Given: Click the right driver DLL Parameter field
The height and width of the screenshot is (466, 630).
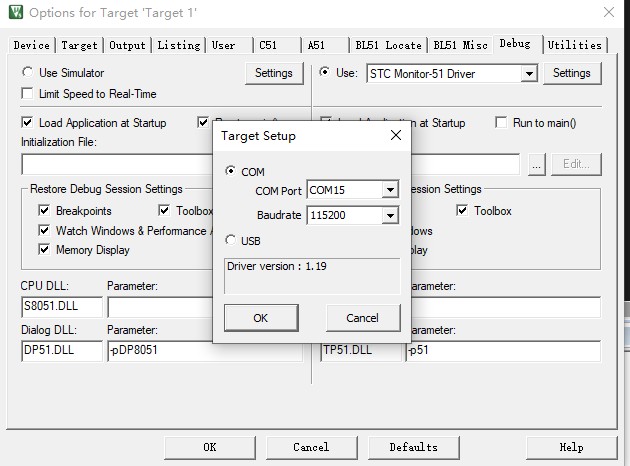Looking at the screenshot, I should (506, 307).
